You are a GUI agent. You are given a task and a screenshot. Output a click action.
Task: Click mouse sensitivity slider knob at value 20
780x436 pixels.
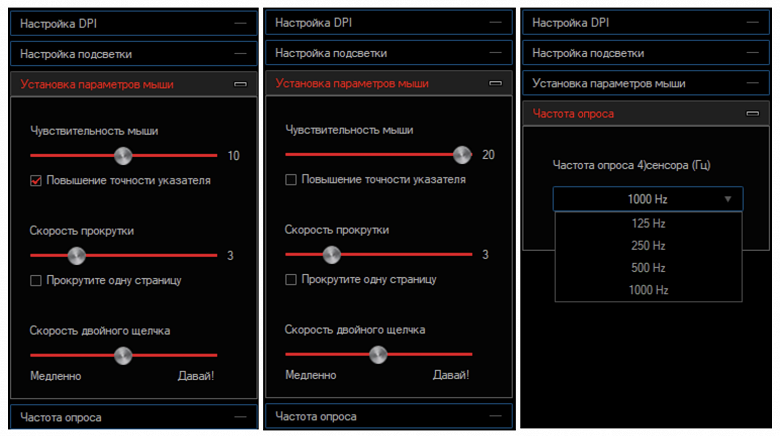[x=462, y=155]
